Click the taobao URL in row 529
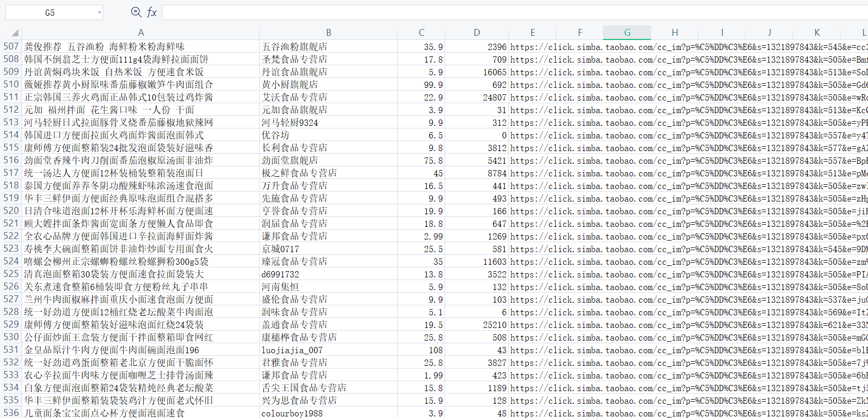Image resolution: width=868 pixels, height=418 pixels. (688, 325)
